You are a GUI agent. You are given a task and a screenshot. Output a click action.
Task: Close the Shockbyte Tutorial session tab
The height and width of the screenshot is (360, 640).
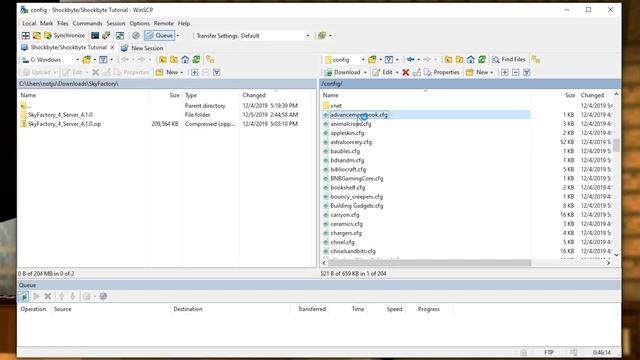tap(112, 48)
